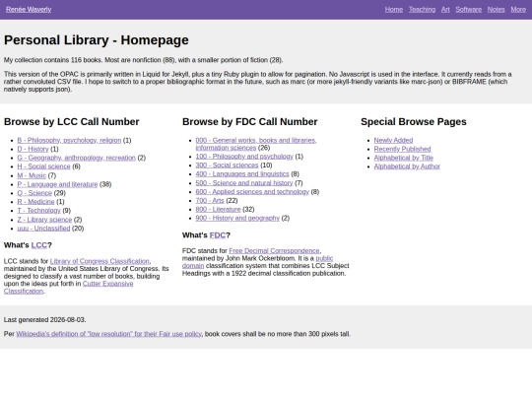Browse 100 - Philosophy and psychology
Viewport: 532px width, 399px height.
[x=244, y=157]
